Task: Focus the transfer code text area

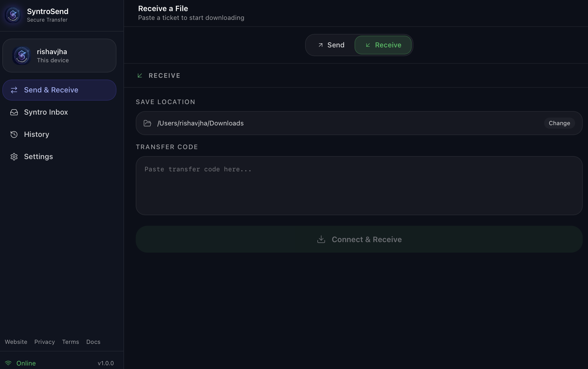Action: tap(359, 186)
